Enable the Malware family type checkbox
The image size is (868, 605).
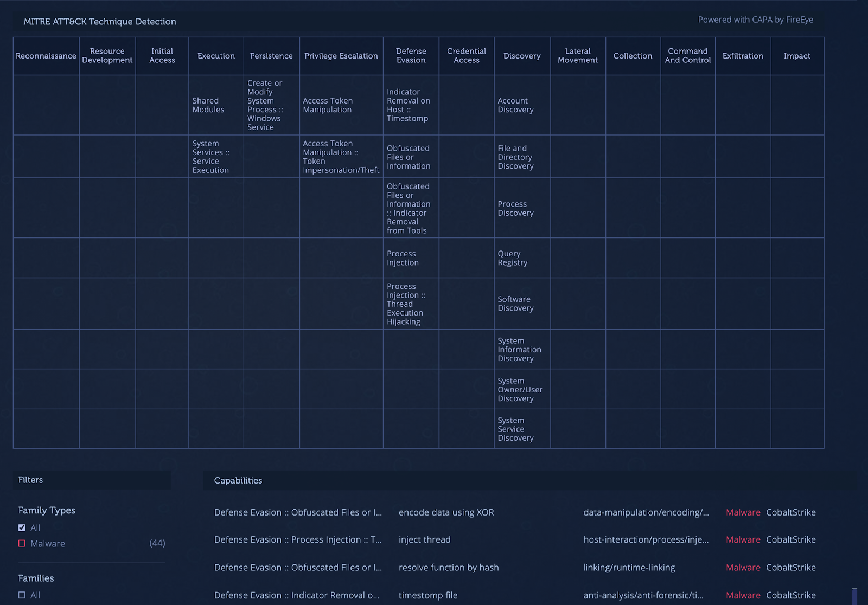(x=22, y=543)
